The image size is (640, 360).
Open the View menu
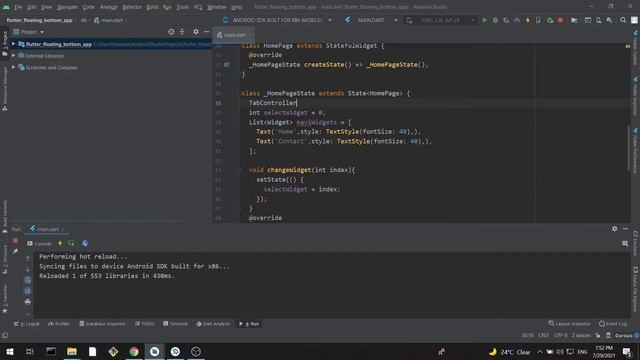[x=47, y=7]
